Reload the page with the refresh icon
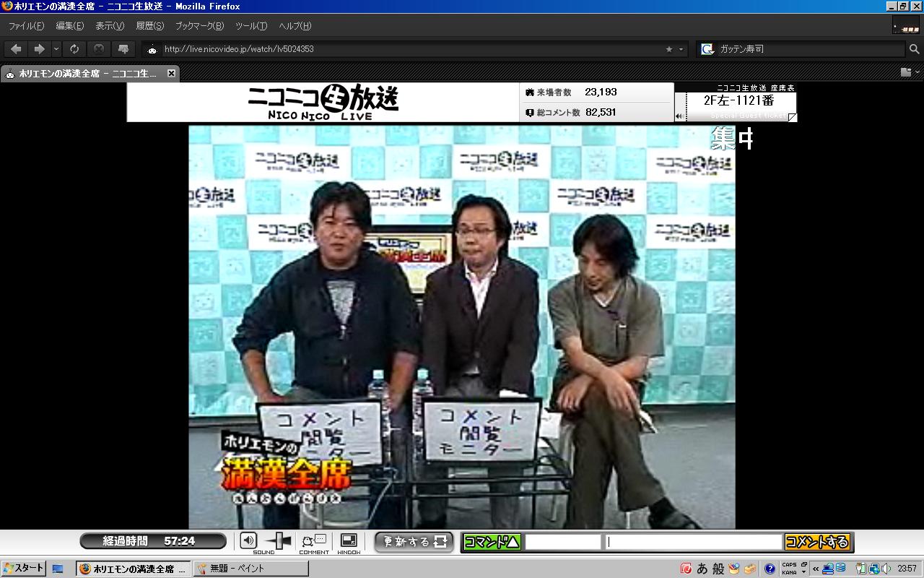This screenshot has width=924, height=578. click(x=74, y=49)
